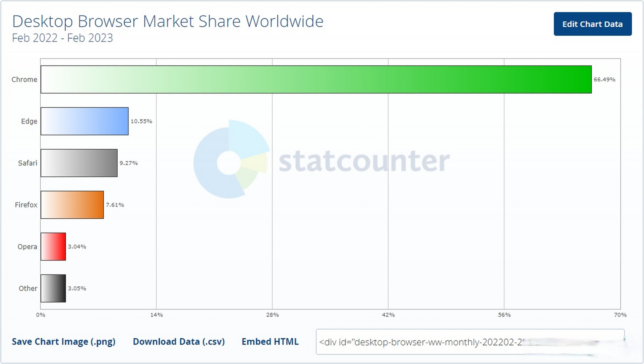Image resolution: width=644 pixels, height=364 pixels.
Task: Click the 7.61% value label
Action: [115, 205]
